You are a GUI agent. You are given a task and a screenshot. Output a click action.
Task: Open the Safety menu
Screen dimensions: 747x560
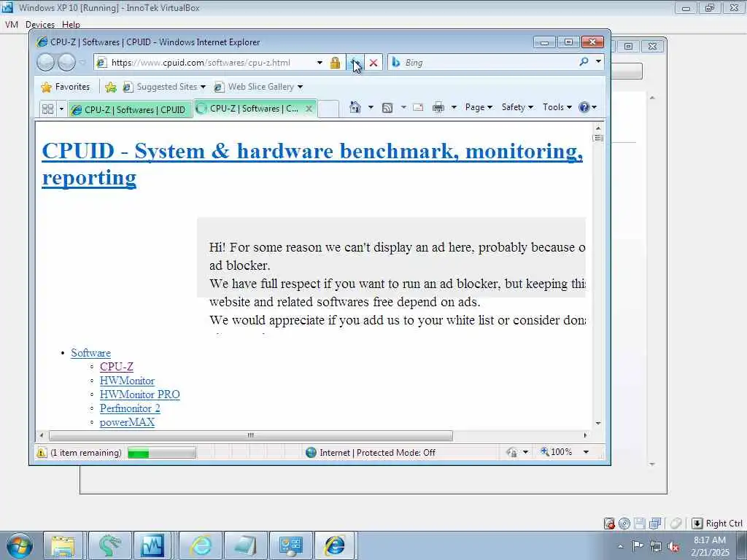point(517,107)
